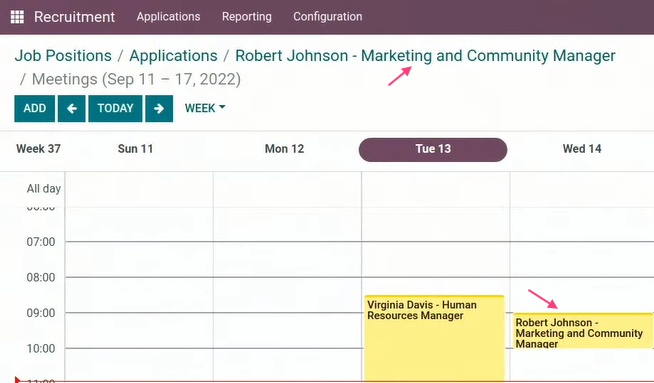Jump to TODAY in the calendar
This screenshot has width=654, height=383.
click(x=115, y=108)
